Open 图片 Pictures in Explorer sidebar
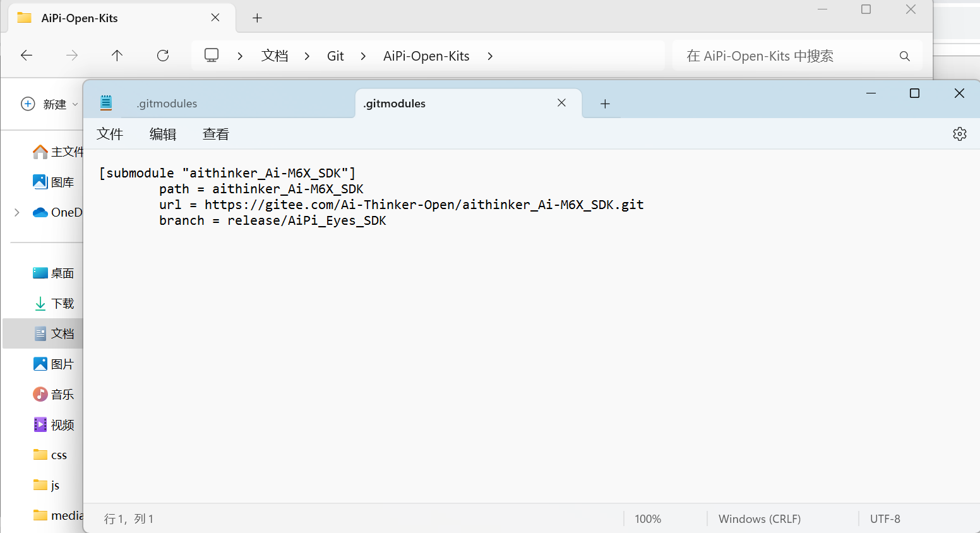980x533 pixels. [54, 364]
